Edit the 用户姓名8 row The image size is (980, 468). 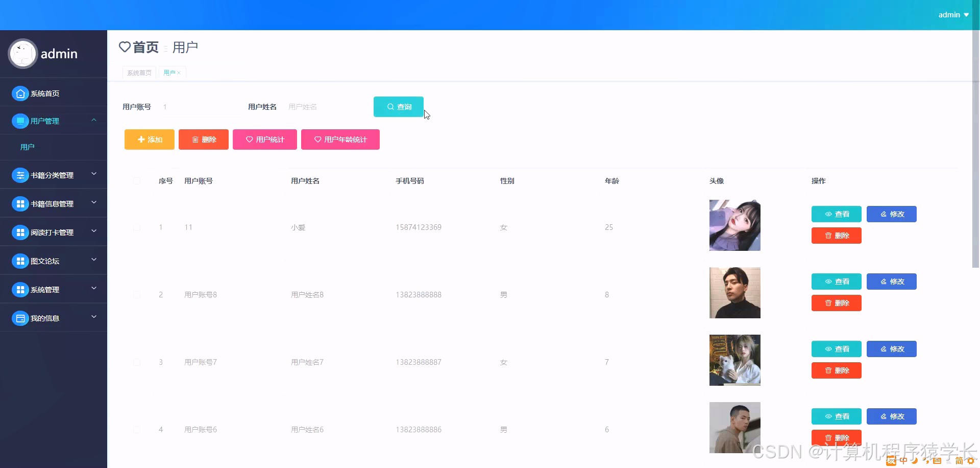click(892, 282)
